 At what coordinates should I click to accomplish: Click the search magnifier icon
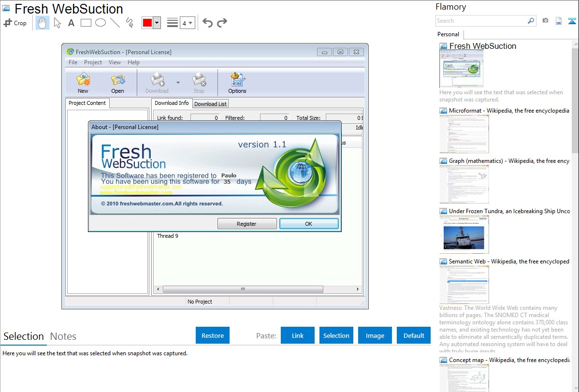(x=531, y=21)
